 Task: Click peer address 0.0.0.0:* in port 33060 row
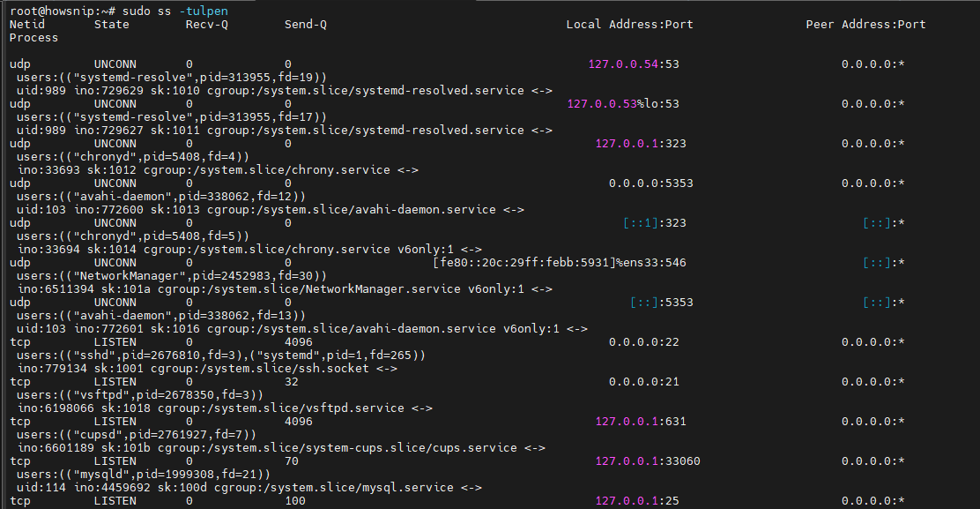pos(873,460)
